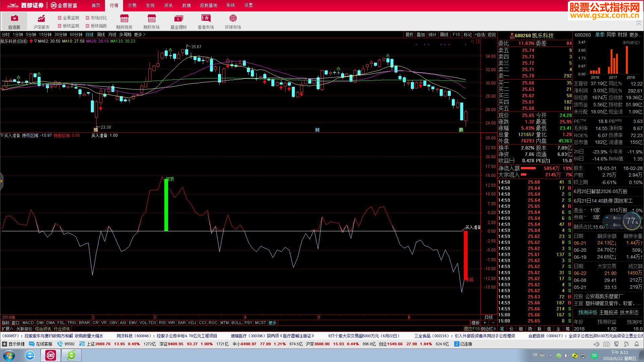Open the 设置 menu
Screen dimensions: 644x362
tap(249, 5)
